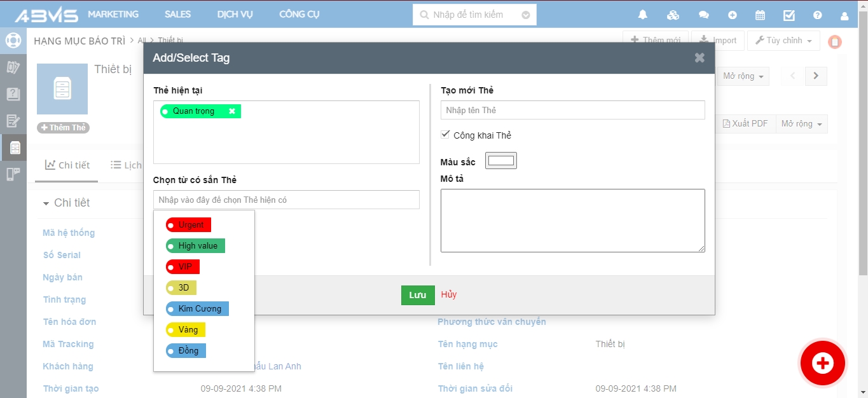This screenshot has height=398, width=868.
Task: Click the red floating plus button
Action: pyautogui.click(x=822, y=363)
